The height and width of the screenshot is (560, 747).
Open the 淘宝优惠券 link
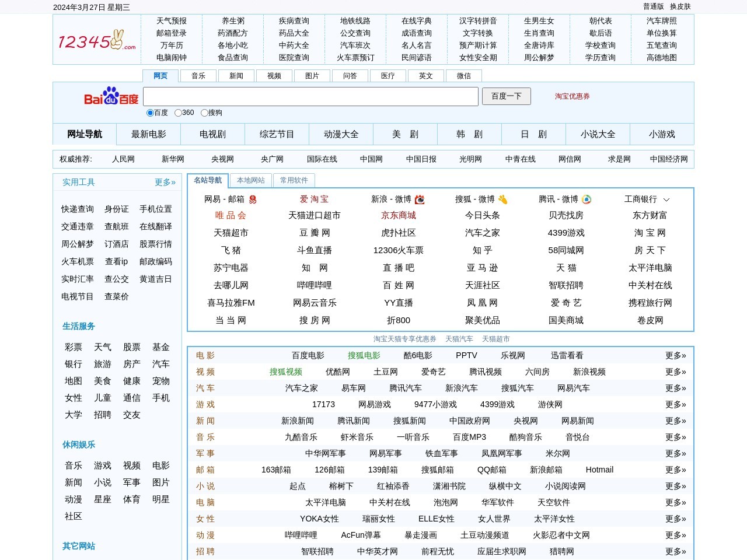click(x=572, y=96)
